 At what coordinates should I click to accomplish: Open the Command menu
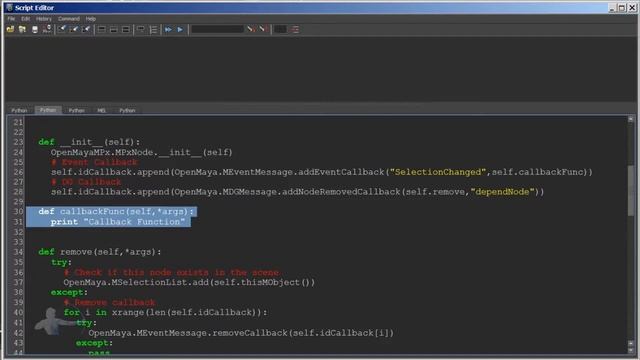tap(69, 19)
